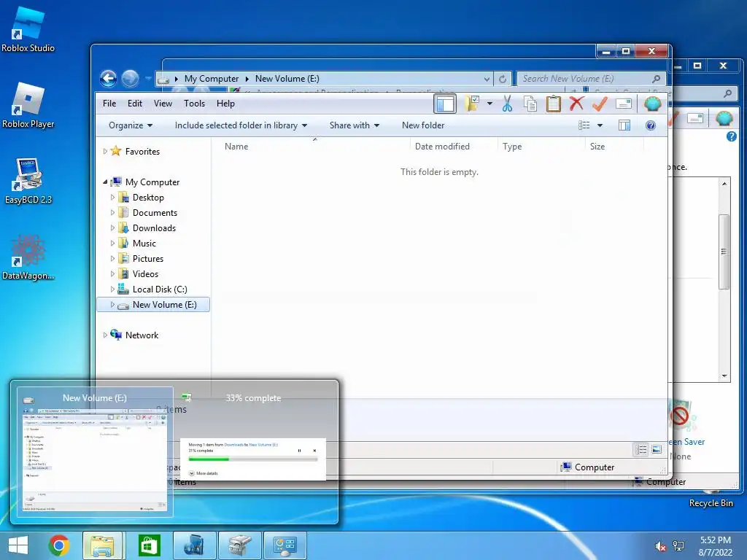Open address bar history dropdown
Screen dimensions: 747x560
point(487,79)
